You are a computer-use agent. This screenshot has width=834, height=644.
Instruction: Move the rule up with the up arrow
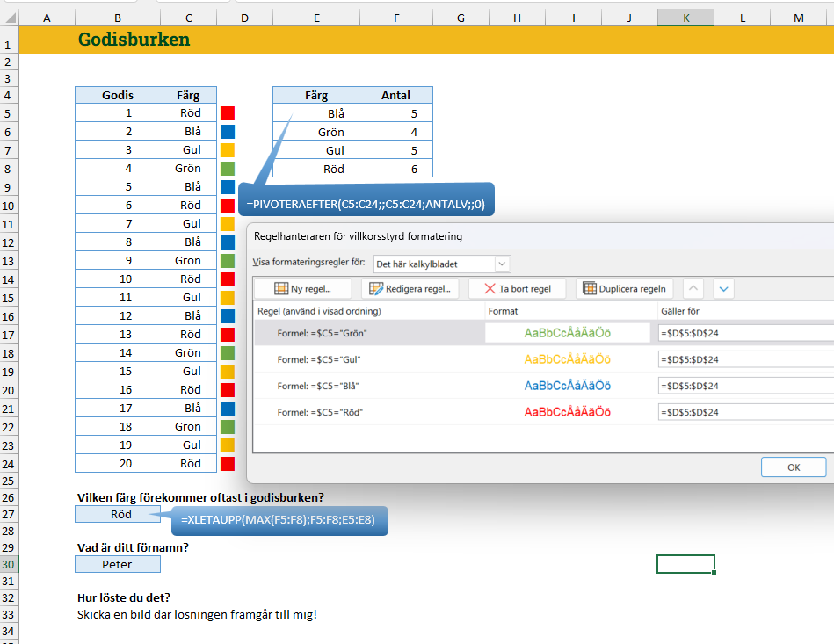pos(693,289)
